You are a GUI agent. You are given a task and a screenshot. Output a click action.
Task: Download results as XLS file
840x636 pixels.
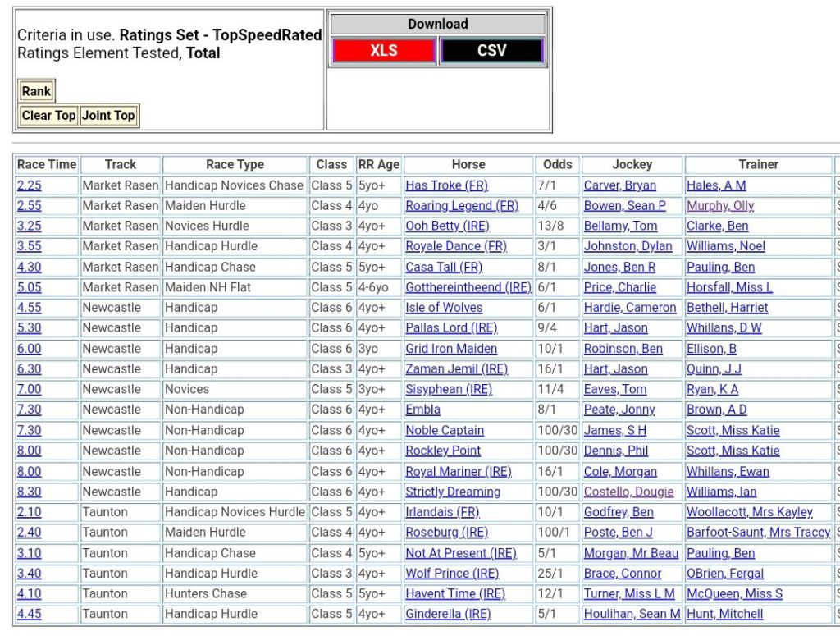[x=383, y=51]
